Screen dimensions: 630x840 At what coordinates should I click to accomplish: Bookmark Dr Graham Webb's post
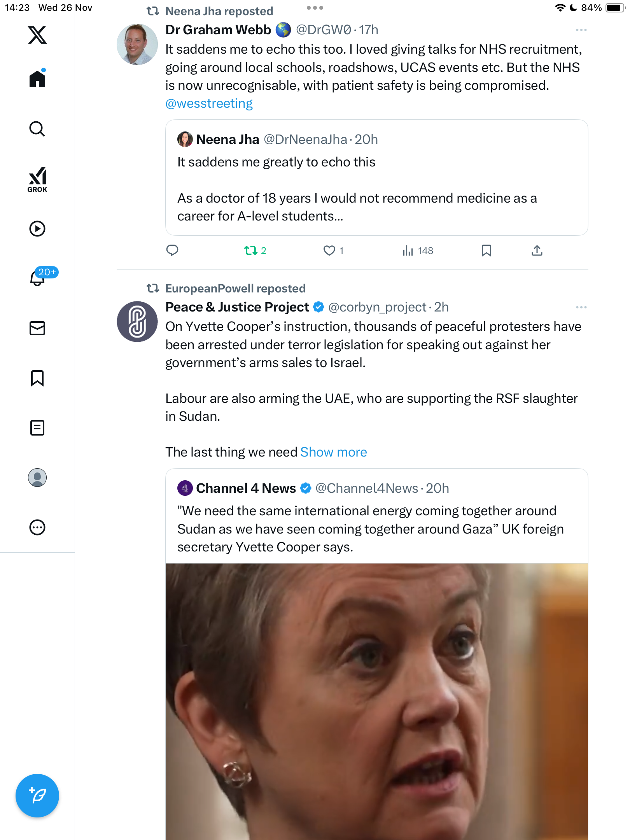coord(486,250)
